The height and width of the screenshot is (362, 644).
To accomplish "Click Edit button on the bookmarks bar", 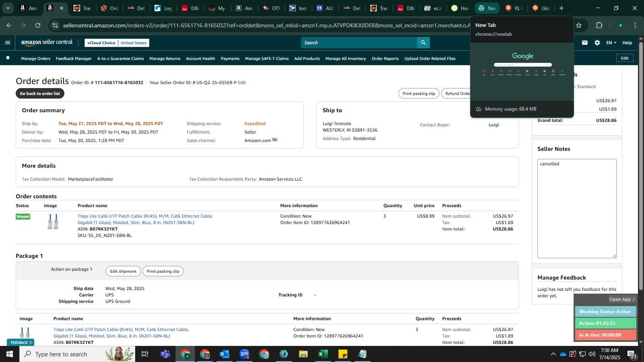I will tap(625, 58).
